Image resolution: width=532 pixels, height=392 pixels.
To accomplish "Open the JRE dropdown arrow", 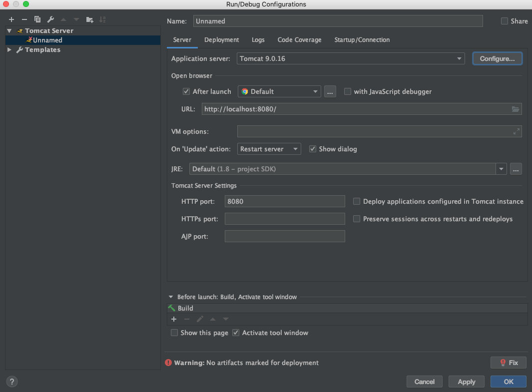I will (501, 169).
